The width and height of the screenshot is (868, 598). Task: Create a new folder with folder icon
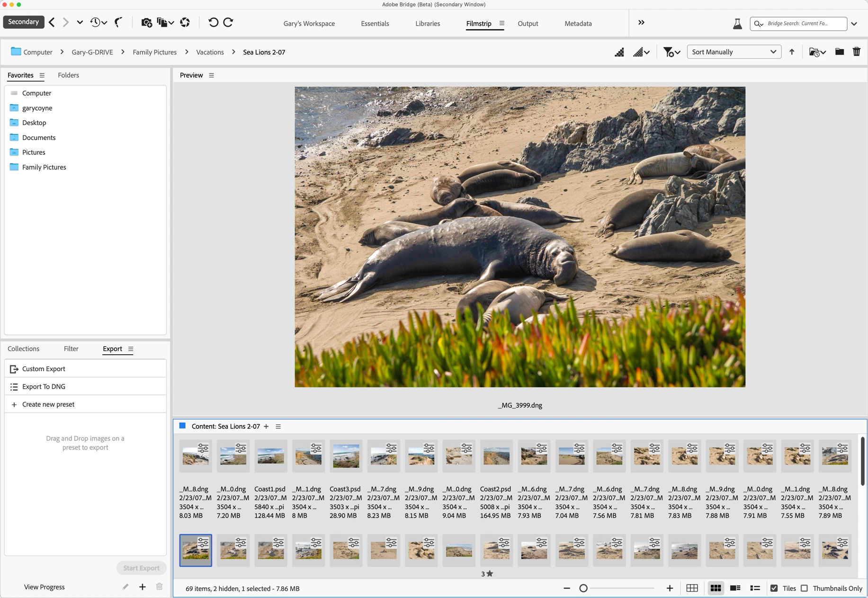(x=839, y=52)
